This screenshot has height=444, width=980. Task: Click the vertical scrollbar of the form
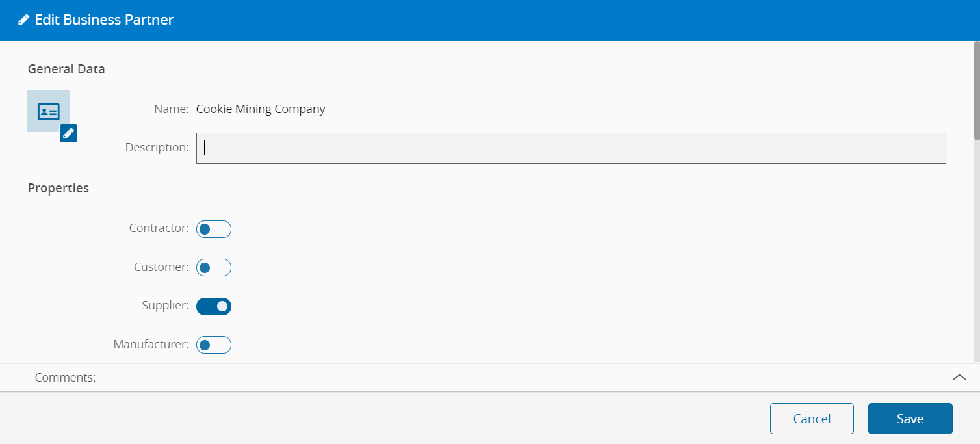click(x=977, y=91)
